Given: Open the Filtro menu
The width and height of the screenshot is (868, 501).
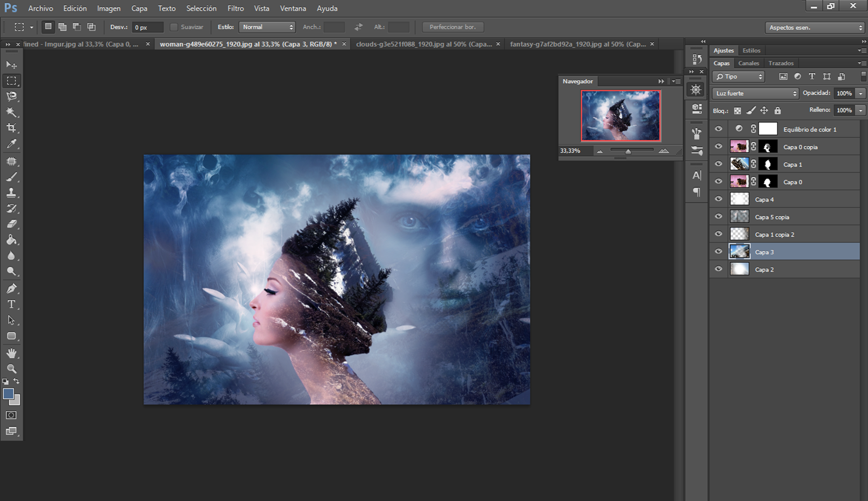Looking at the screenshot, I should (x=236, y=8).
